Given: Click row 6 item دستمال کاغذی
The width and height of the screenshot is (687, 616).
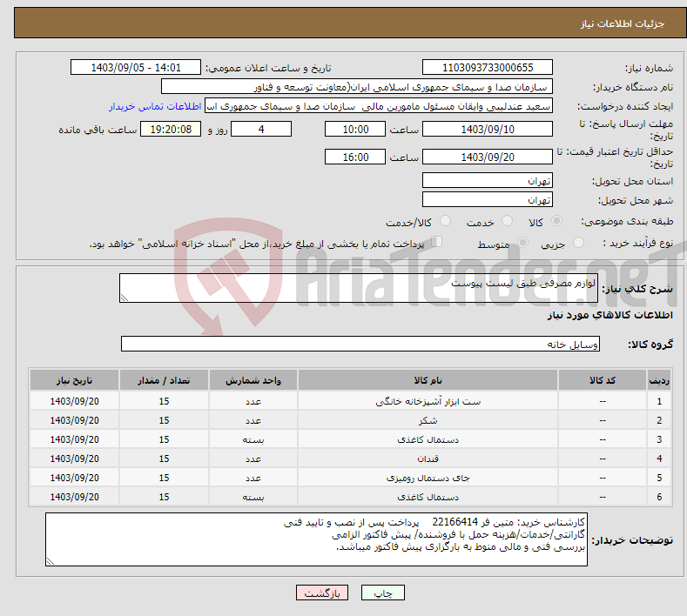Looking at the screenshot, I should point(428,497).
